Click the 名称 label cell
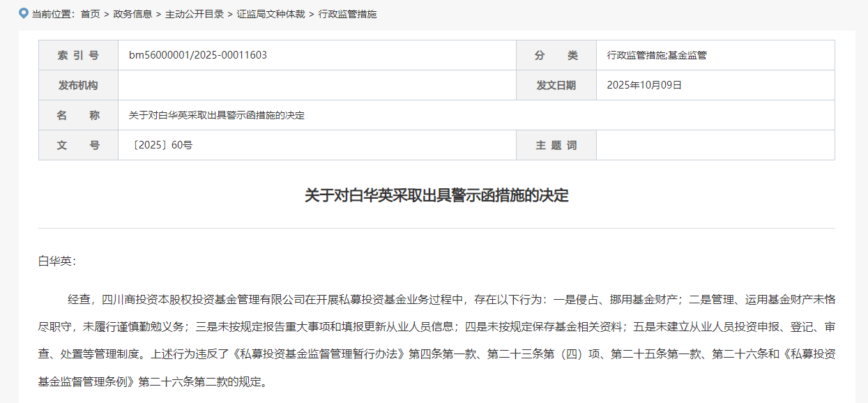Image resolution: width=868 pixels, height=403 pixels. pyautogui.click(x=78, y=115)
